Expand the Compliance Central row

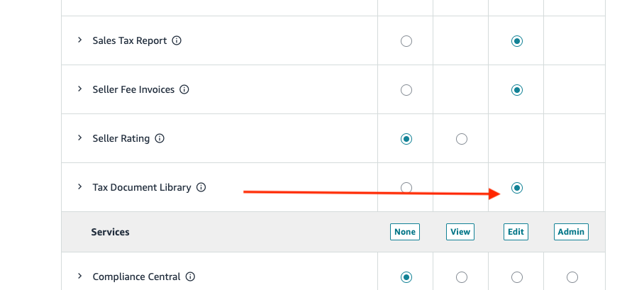79,276
